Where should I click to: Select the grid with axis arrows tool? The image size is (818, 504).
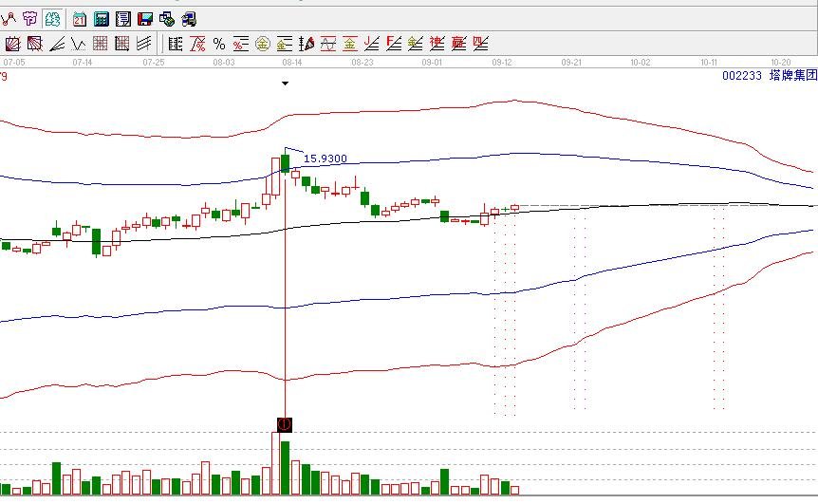tap(122, 44)
